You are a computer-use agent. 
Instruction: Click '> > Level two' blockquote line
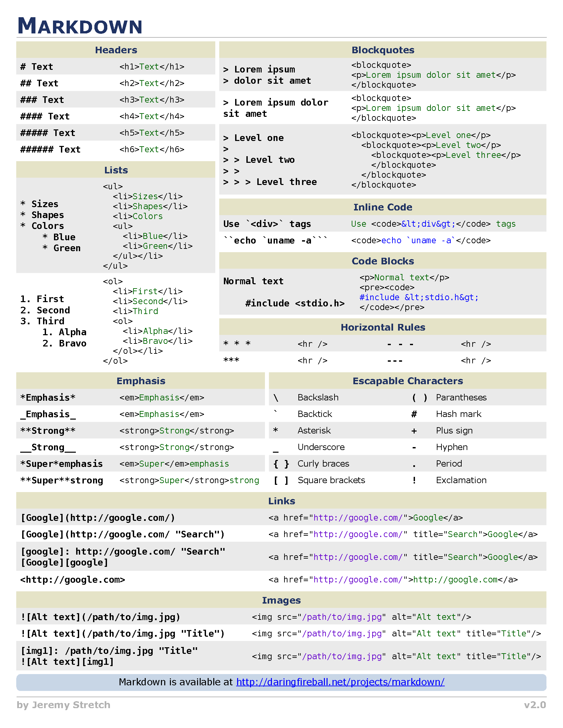coord(259,160)
